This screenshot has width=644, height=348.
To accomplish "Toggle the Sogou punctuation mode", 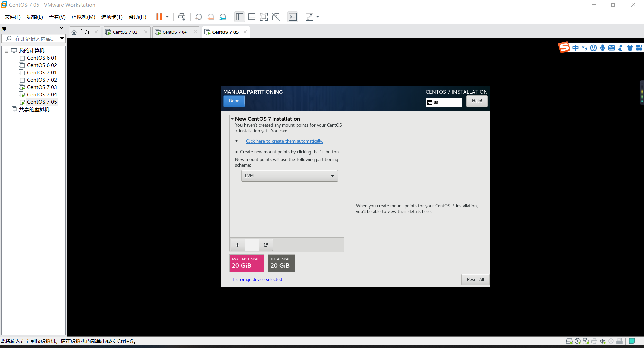I will pos(585,48).
